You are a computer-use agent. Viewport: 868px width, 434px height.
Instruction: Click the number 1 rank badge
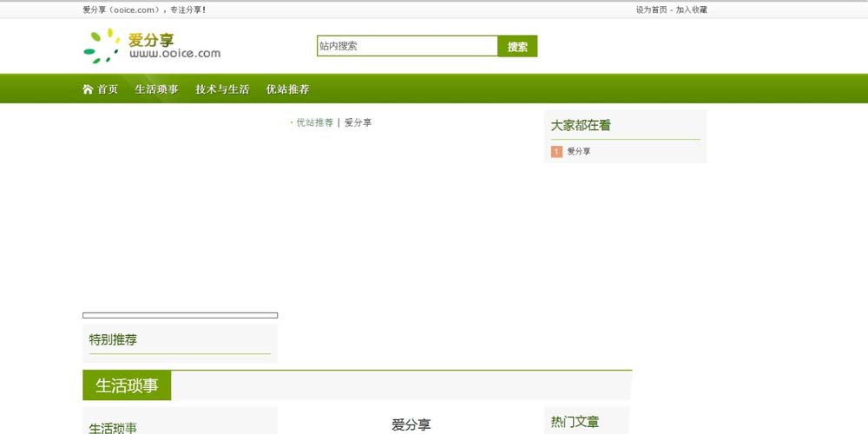[557, 152]
